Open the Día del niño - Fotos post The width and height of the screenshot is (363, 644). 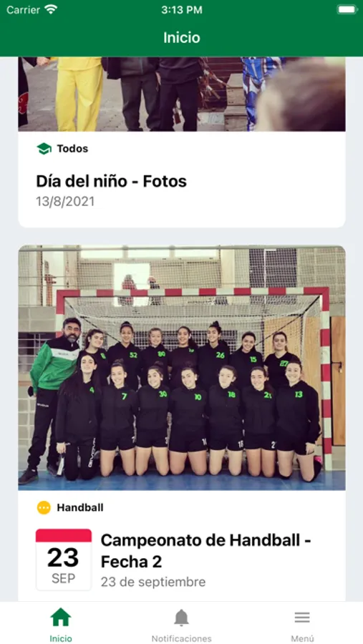pyautogui.click(x=112, y=181)
